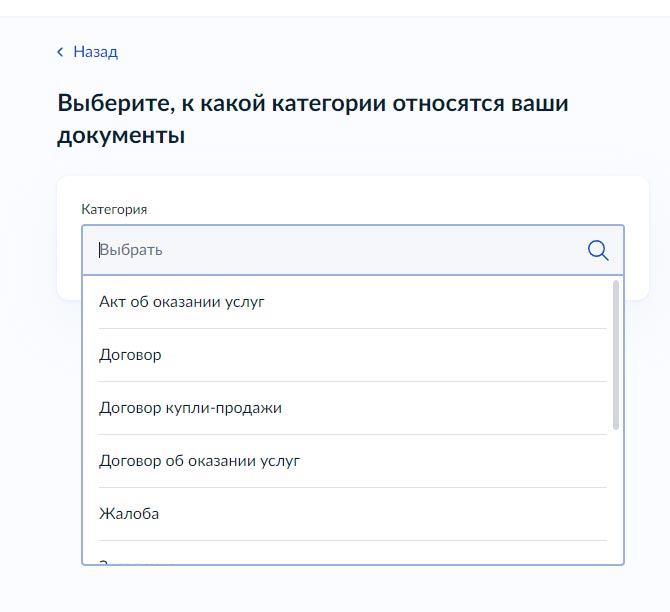Click the dropdown list scrollbar thumb
Viewport: 670px width, 612px height.
(616, 355)
